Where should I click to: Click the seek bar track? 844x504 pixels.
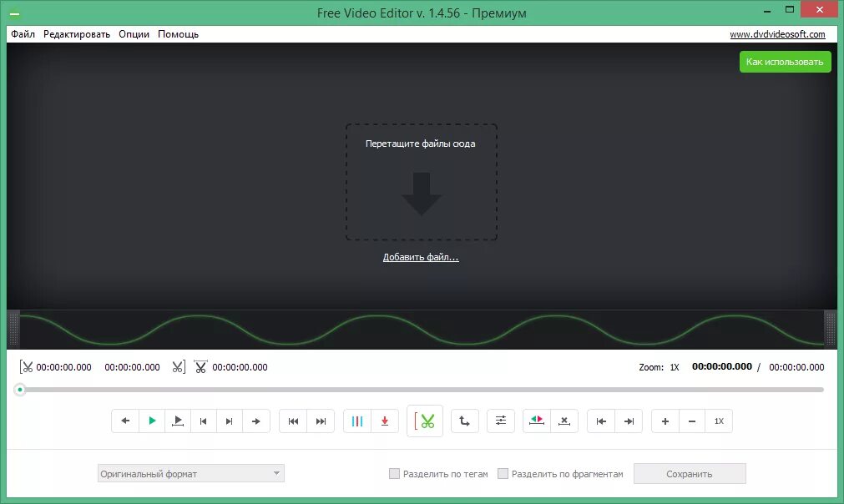422,390
